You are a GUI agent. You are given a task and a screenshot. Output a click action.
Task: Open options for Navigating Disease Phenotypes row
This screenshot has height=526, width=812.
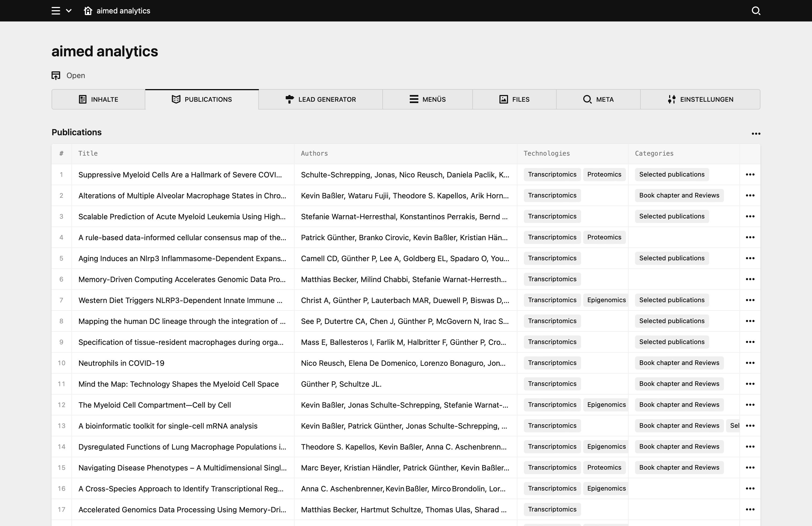click(750, 467)
